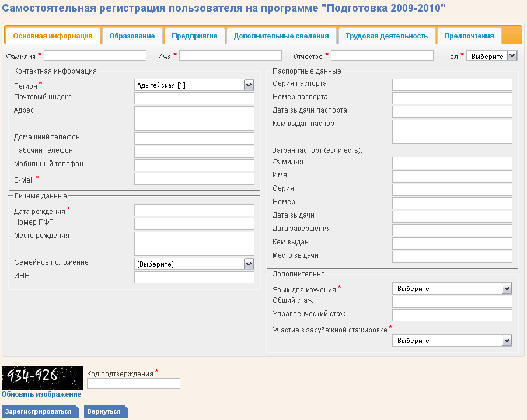
Task: Click the Загранпаспорт Имя field
Action: [x=452, y=176]
